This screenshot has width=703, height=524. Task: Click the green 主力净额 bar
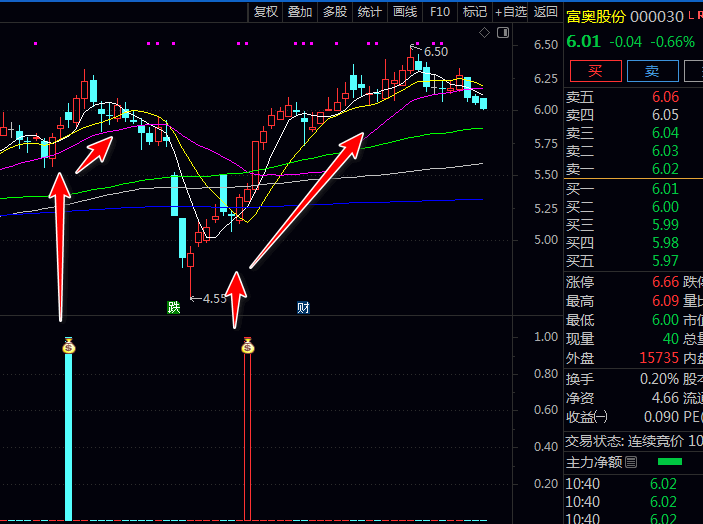[x=670, y=462]
